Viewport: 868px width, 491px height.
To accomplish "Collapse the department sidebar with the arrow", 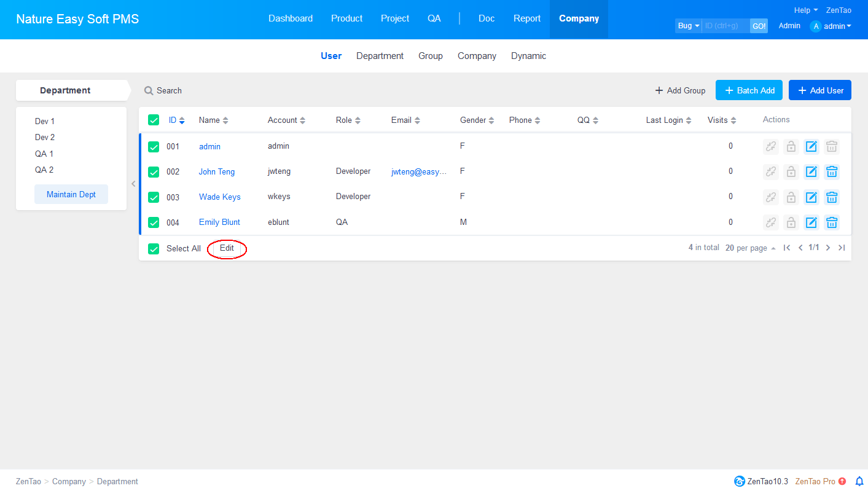I will [x=133, y=183].
